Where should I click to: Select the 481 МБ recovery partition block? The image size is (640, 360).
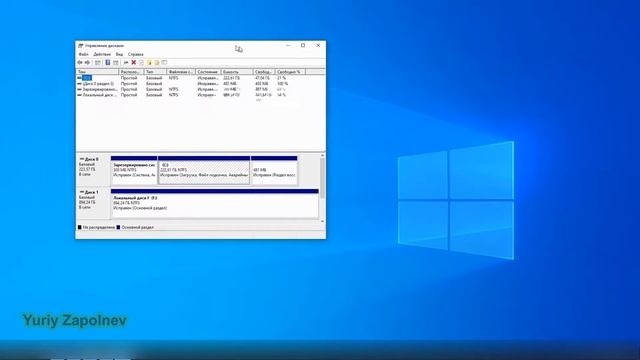(x=274, y=170)
